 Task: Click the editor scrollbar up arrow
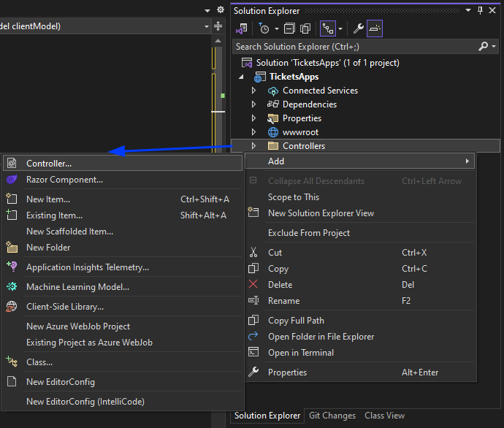pos(218,41)
